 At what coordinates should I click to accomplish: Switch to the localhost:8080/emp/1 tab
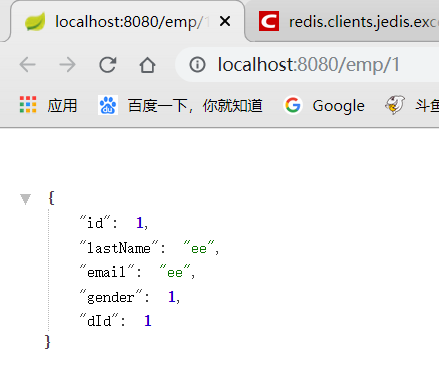[128, 22]
